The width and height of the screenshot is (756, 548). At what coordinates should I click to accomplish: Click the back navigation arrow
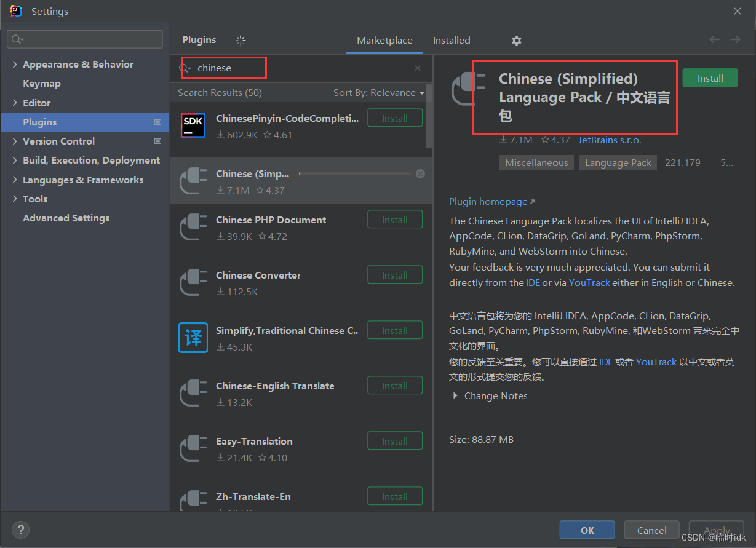point(714,39)
